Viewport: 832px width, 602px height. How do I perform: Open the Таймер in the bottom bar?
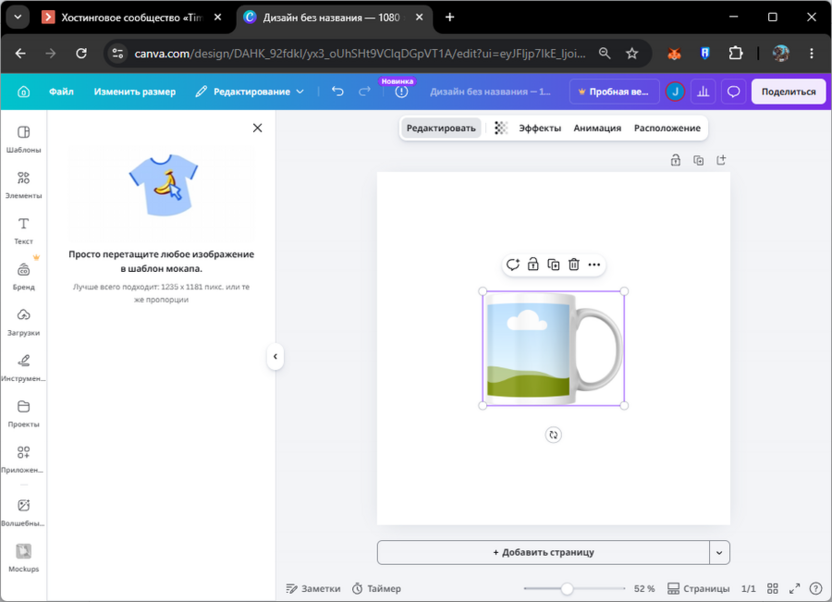[377, 588]
